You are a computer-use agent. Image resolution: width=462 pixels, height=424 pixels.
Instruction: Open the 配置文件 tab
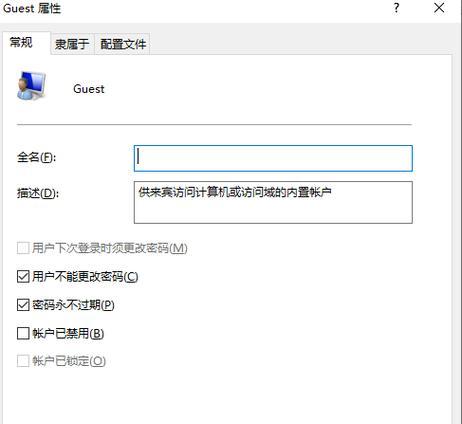pos(123,44)
